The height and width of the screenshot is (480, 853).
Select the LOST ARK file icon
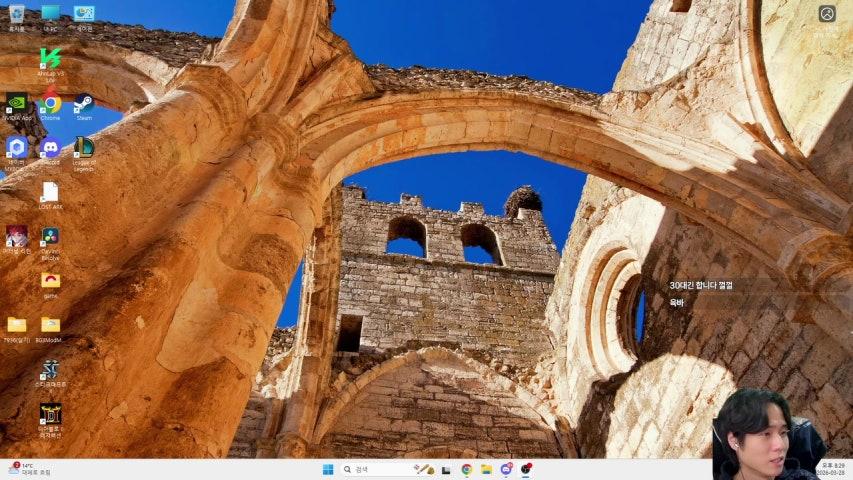(x=50, y=191)
